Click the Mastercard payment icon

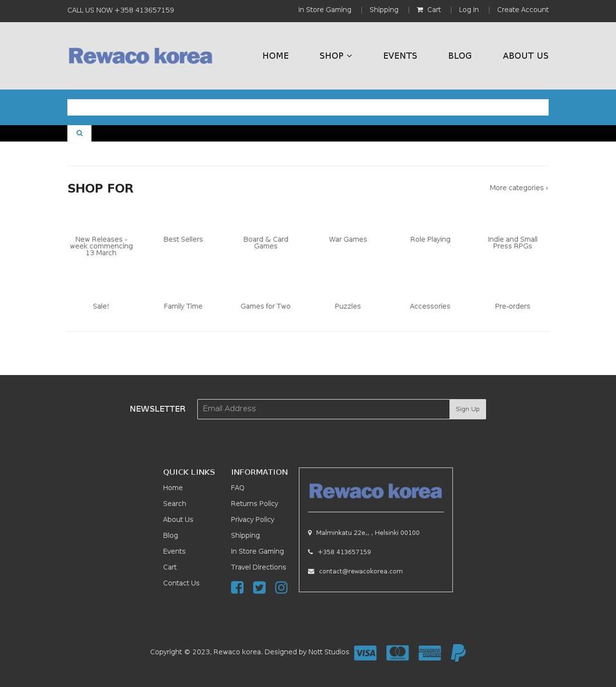click(398, 653)
